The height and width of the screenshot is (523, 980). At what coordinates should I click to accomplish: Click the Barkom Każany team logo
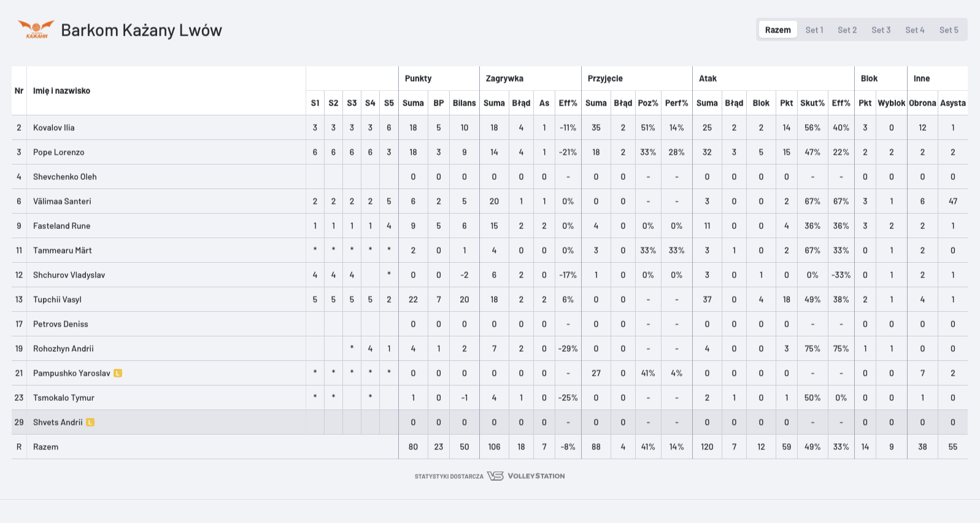click(x=36, y=29)
